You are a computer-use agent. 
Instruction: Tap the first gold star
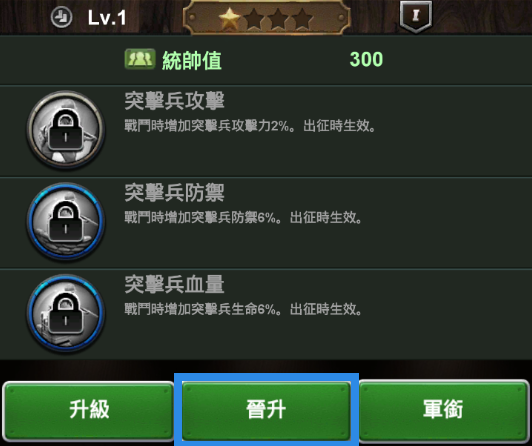click(230, 19)
